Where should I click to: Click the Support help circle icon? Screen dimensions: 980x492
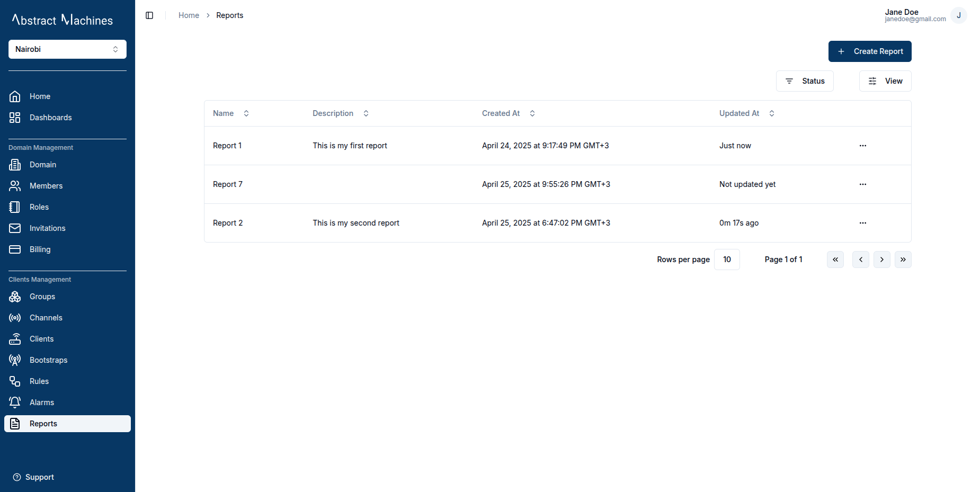click(x=17, y=477)
